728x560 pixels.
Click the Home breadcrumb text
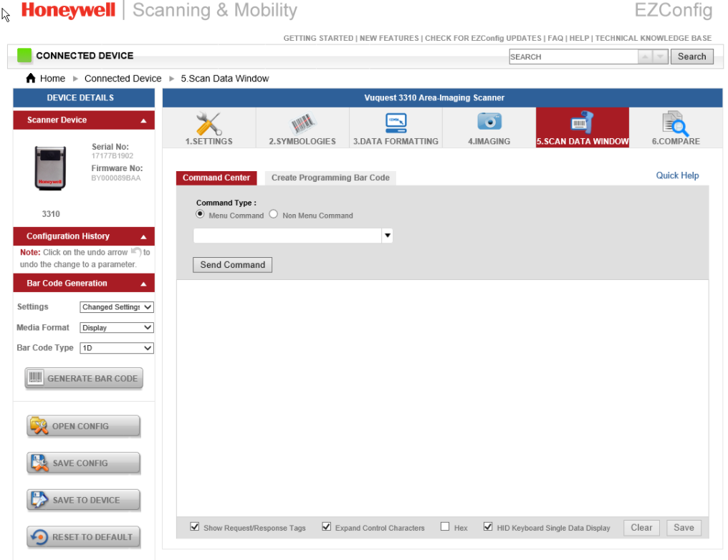(x=52, y=78)
